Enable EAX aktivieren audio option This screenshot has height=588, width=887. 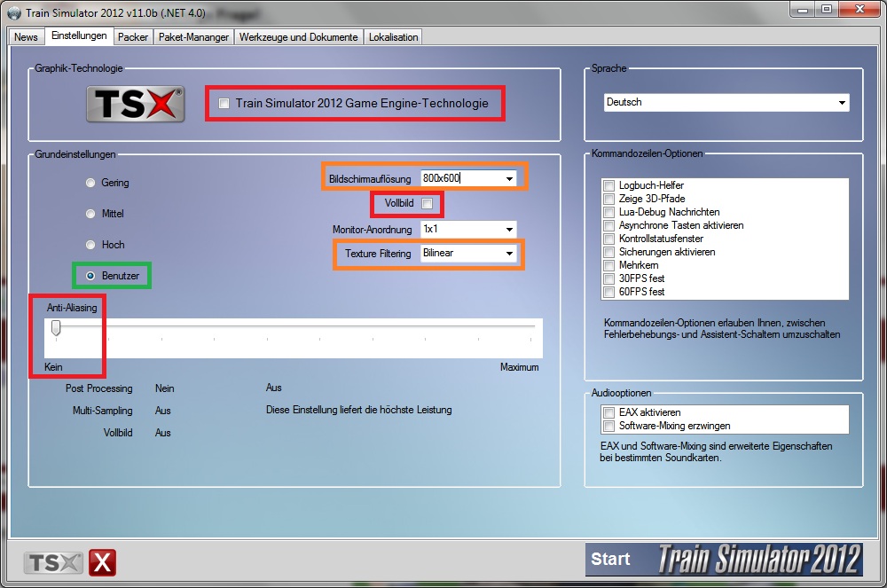608,412
